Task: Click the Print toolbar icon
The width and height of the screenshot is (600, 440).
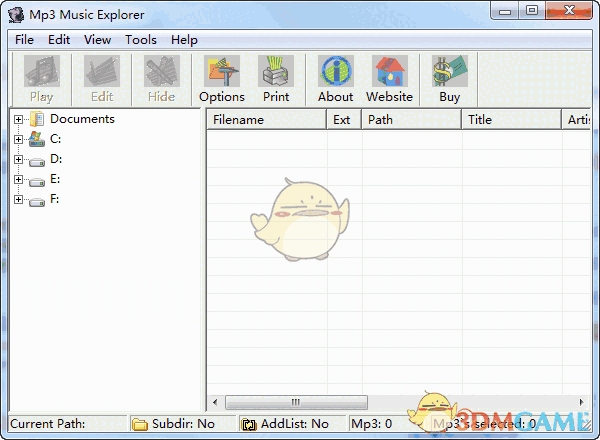Action: [x=276, y=71]
